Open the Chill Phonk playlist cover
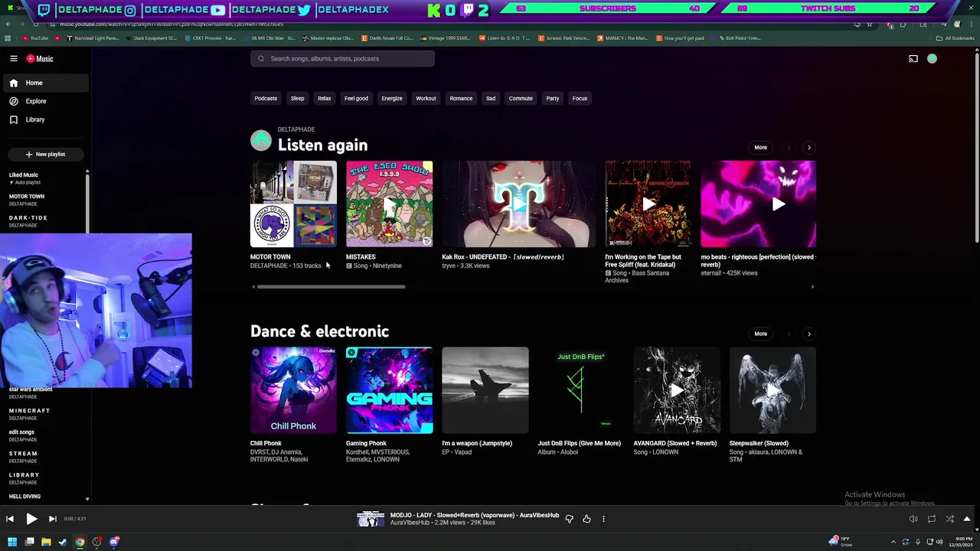Screen dimensions: 980x551 point(293,390)
